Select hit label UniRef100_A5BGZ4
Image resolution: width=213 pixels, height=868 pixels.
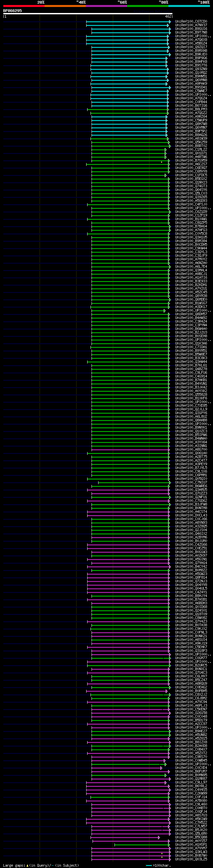coord(191,44)
